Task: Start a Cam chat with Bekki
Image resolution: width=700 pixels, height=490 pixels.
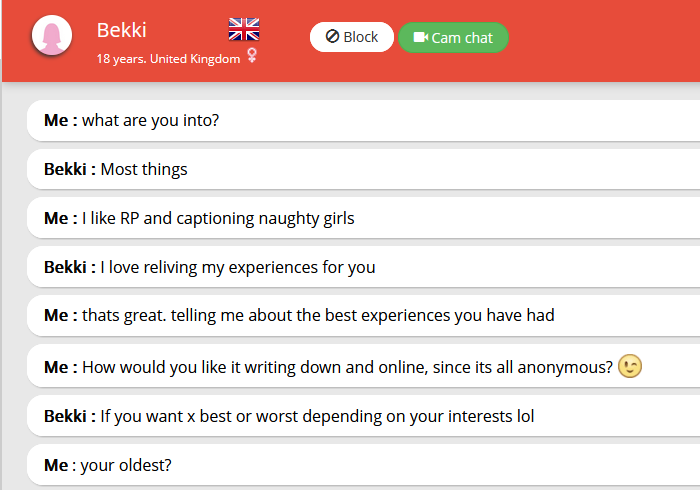Action: [x=453, y=38]
